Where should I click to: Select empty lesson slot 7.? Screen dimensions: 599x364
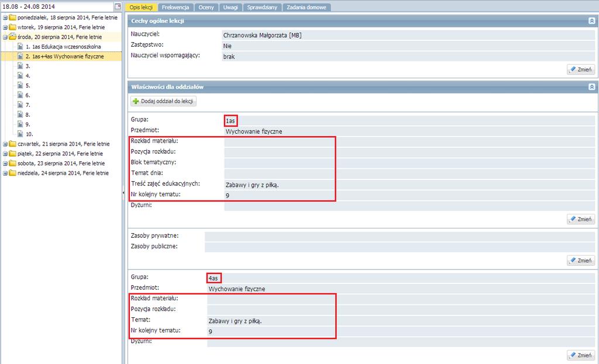pos(28,105)
